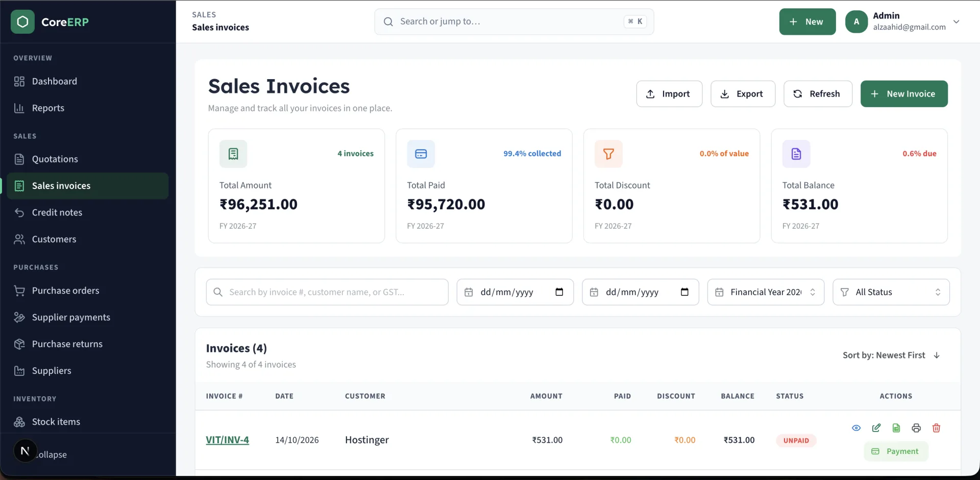
Task: Click the 14/10/2026 date cell
Action: point(297,440)
